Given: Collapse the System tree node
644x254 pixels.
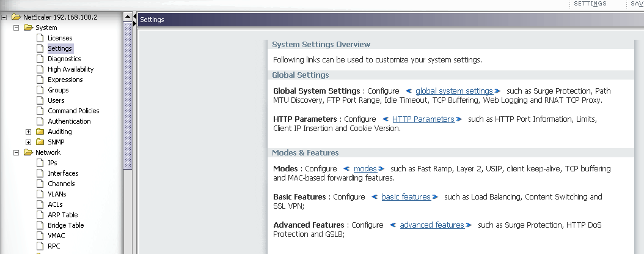Looking at the screenshot, I should [16, 28].
